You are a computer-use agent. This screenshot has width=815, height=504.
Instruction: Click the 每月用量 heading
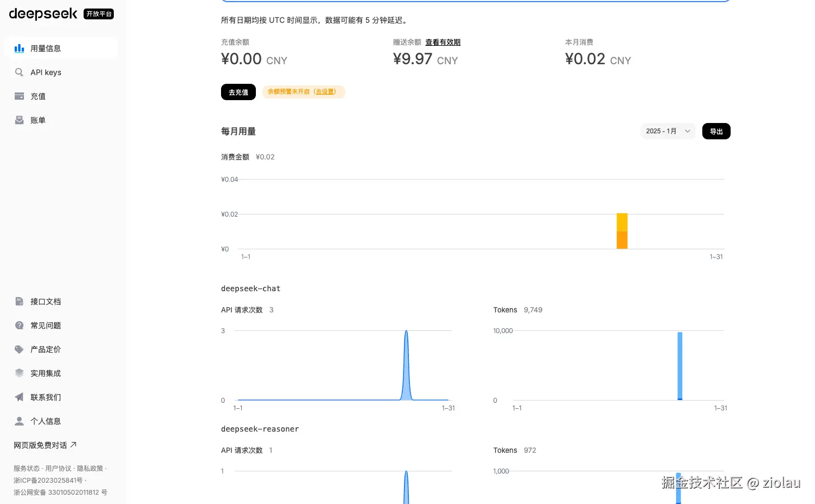click(238, 131)
